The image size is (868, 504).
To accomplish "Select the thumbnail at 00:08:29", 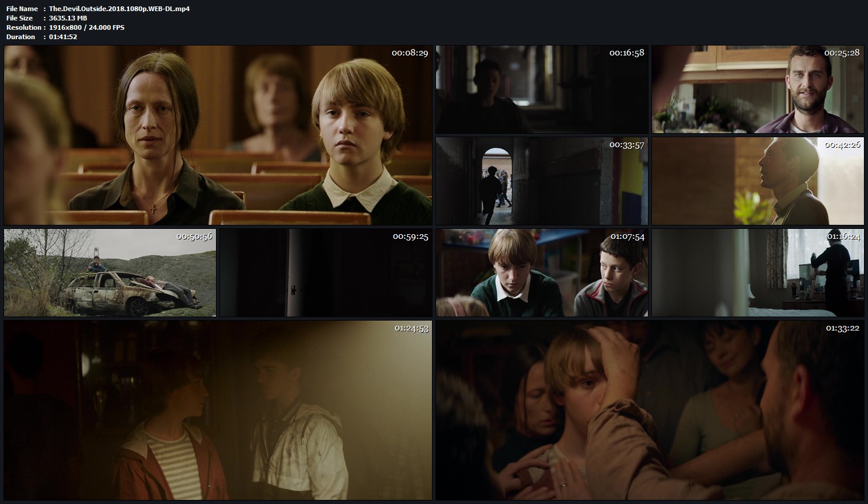I will click(218, 135).
